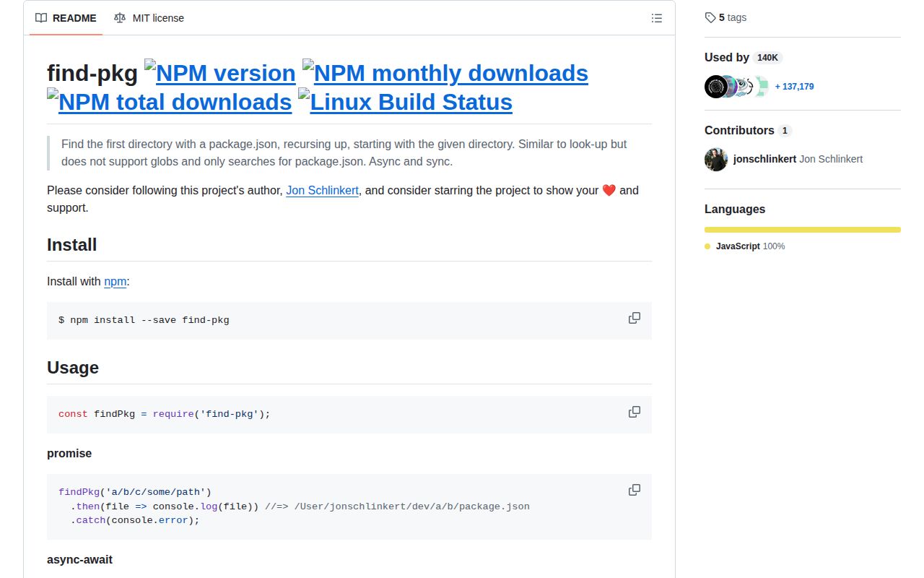Screen dimensions: 924x578
Task: Open the NPM monthly downloads badge
Action: click(445, 73)
